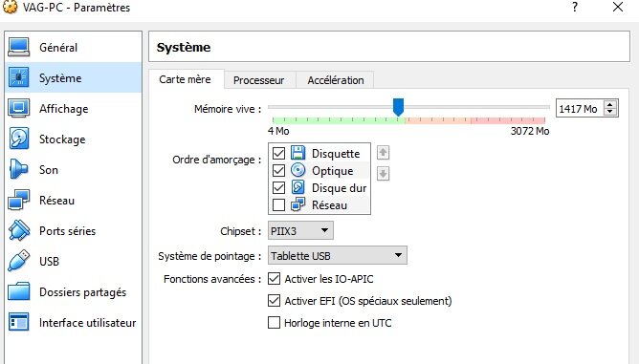Open the Ports séries icon
This screenshot has height=364, width=639.
tap(19, 230)
